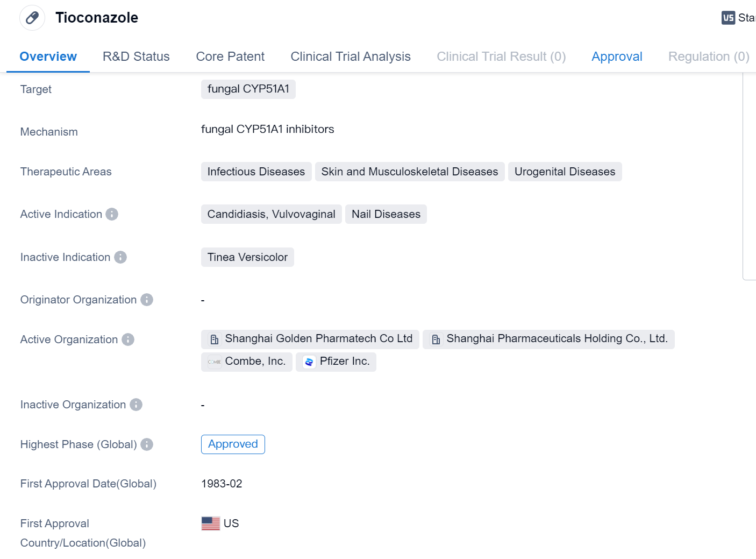Click the Candidiasis, Vulvovaginal indication tag
This screenshot has width=756, height=559.
tap(271, 214)
